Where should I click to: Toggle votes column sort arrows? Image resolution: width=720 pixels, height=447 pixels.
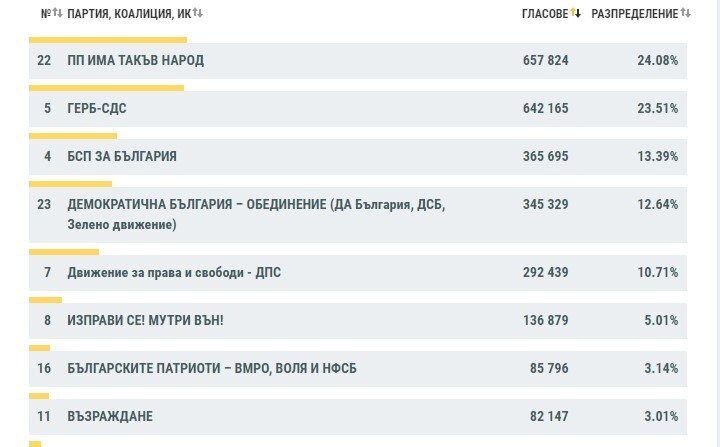pyautogui.click(x=576, y=13)
